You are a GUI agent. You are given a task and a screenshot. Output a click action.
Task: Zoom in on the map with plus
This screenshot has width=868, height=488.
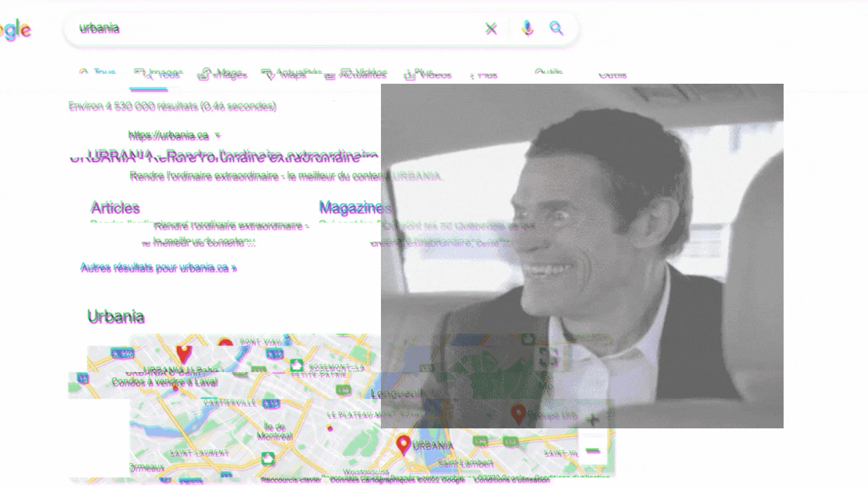[593, 419]
